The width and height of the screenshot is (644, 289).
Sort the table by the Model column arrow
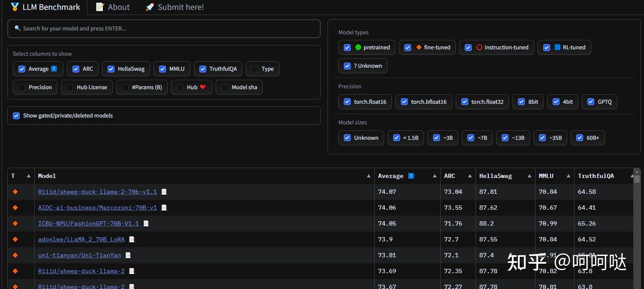369,176
